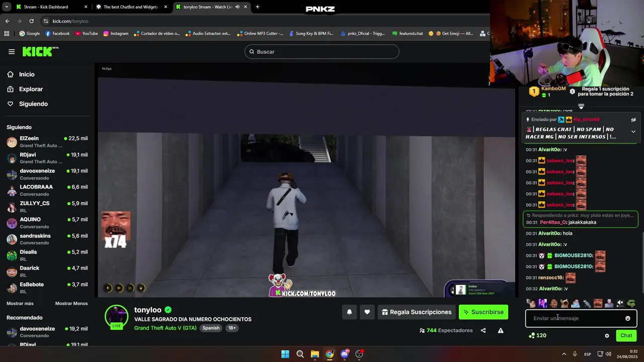Collapse the list with Mostrar Menos
This screenshot has height=362, width=644.
[71, 304]
